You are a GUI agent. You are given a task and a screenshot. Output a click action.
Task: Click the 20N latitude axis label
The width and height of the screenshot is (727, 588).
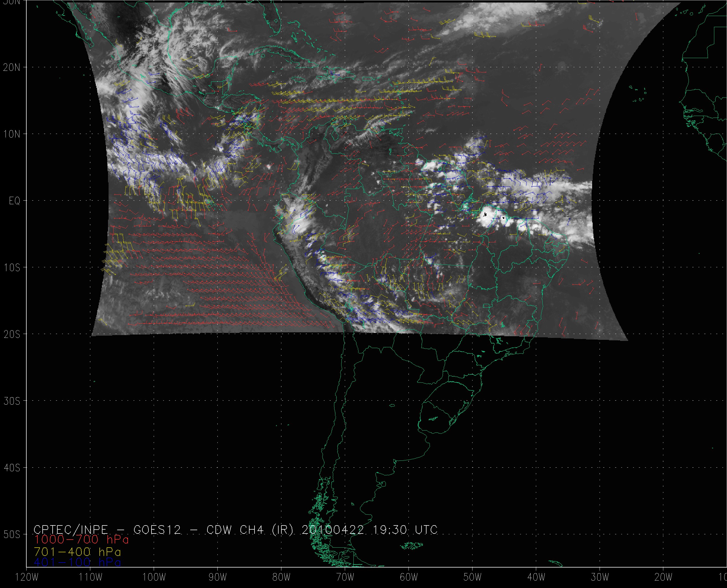coord(12,68)
